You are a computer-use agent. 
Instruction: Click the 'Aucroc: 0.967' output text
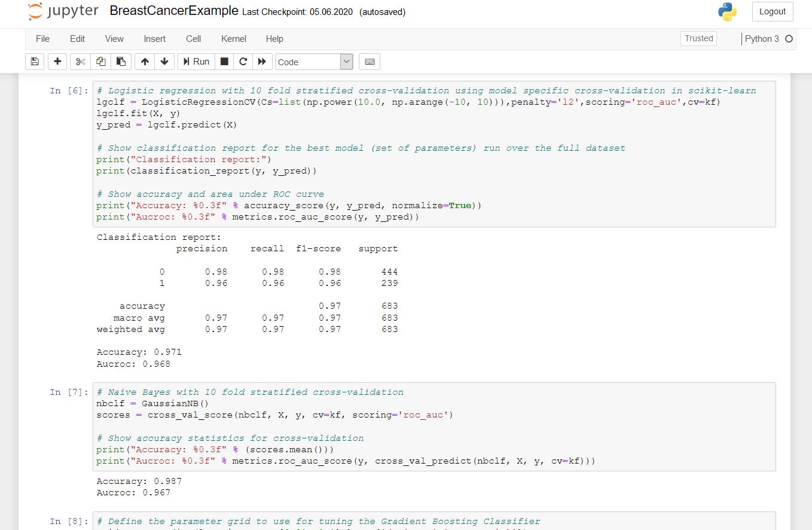[133, 493]
